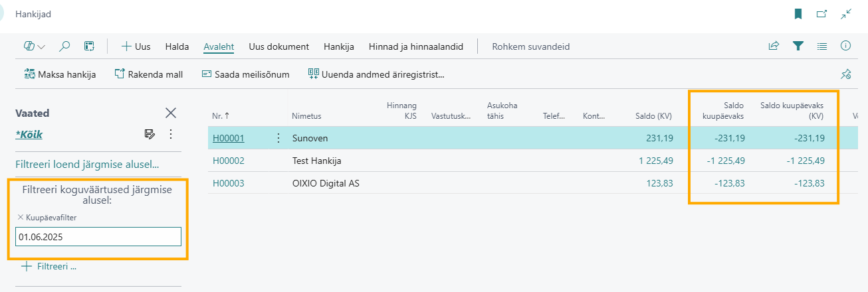Open the views more options dots
The height and width of the screenshot is (292, 868).
pyautogui.click(x=171, y=134)
